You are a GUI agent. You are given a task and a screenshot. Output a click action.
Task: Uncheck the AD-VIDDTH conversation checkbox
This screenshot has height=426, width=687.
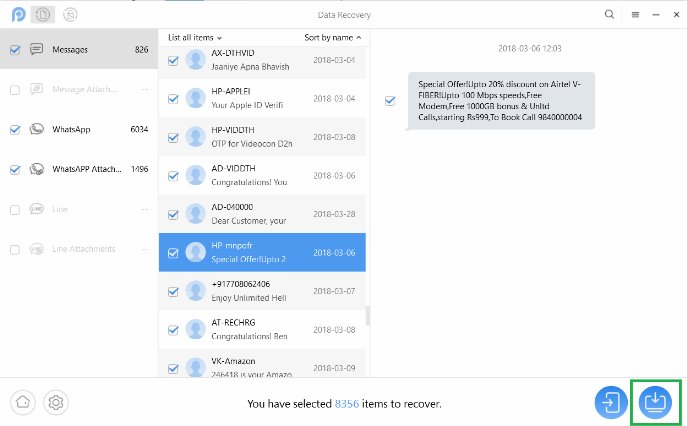point(173,176)
